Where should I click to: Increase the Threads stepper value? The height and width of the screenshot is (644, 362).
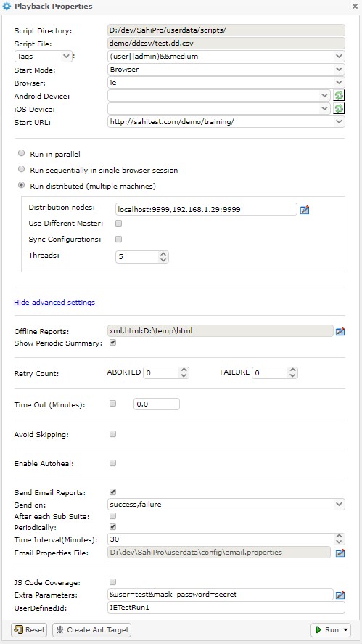[x=163, y=254]
